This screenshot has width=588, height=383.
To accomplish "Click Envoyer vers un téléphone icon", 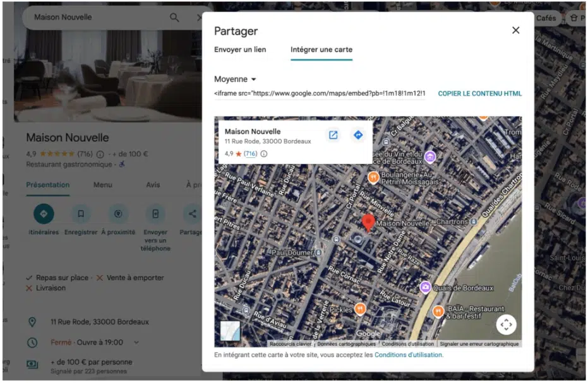I will point(155,214).
